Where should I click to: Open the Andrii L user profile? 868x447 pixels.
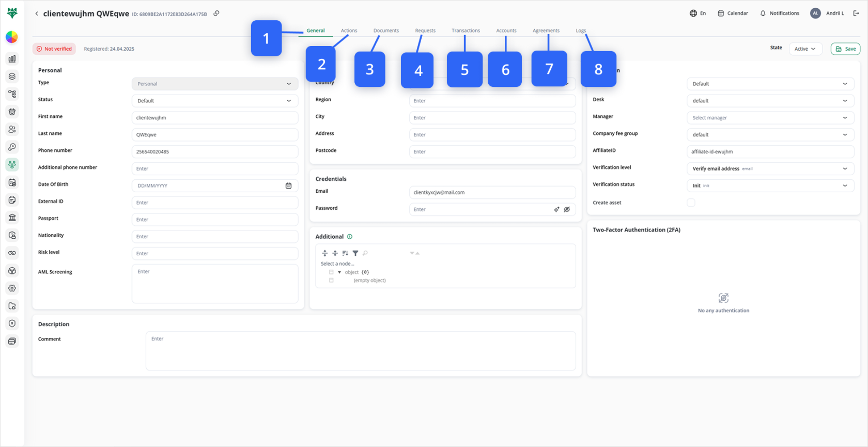click(827, 13)
